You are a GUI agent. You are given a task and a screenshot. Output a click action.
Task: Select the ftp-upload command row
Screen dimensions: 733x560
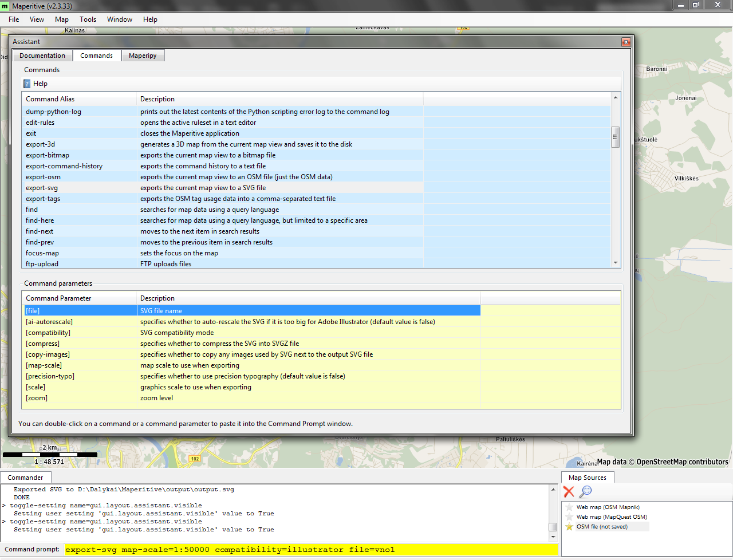point(316,263)
